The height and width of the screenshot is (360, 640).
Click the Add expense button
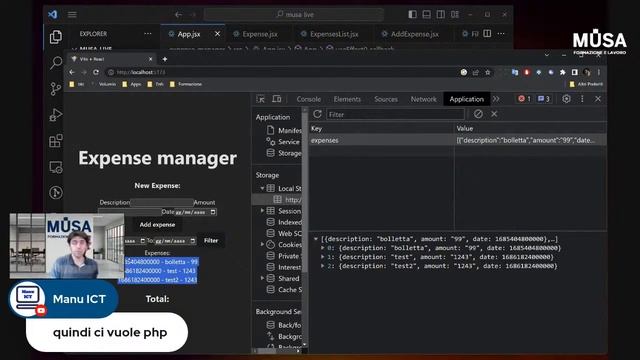click(x=157, y=224)
